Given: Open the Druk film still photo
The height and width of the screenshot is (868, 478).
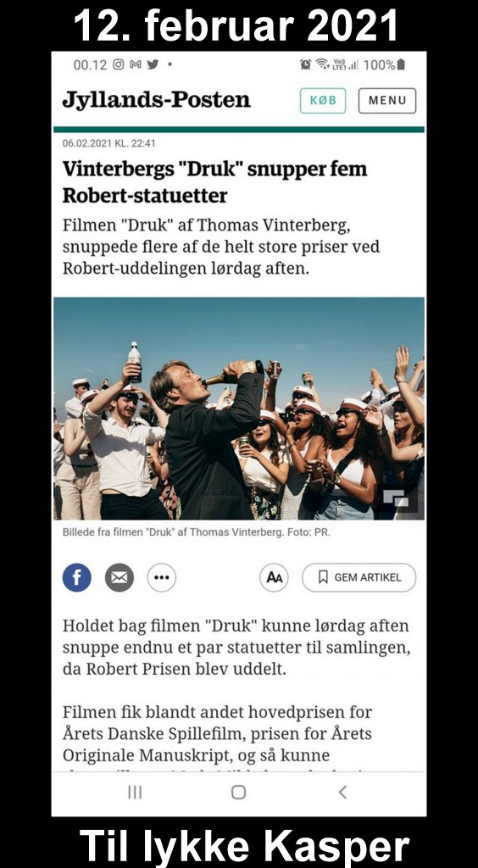Looking at the screenshot, I should [x=239, y=409].
